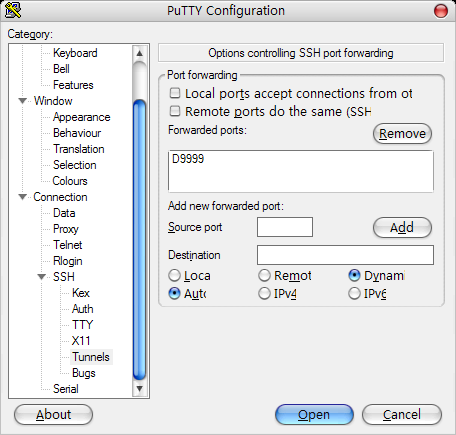Viewport: 456px width, 435px height.
Task: Select the TTY category
Action: [83, 325]
